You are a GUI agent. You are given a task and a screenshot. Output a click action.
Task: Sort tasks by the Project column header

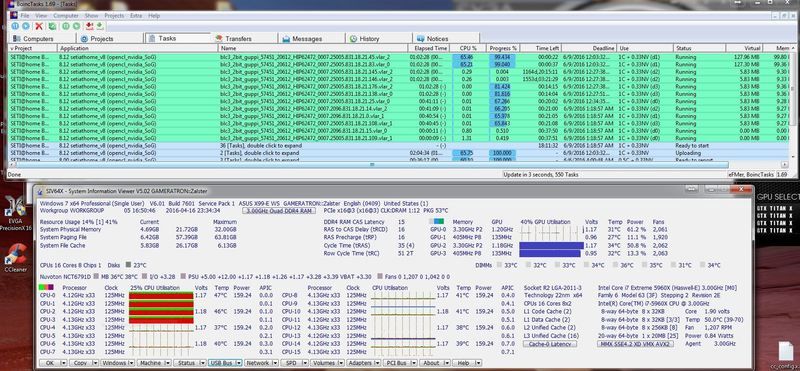pos(34,48)
